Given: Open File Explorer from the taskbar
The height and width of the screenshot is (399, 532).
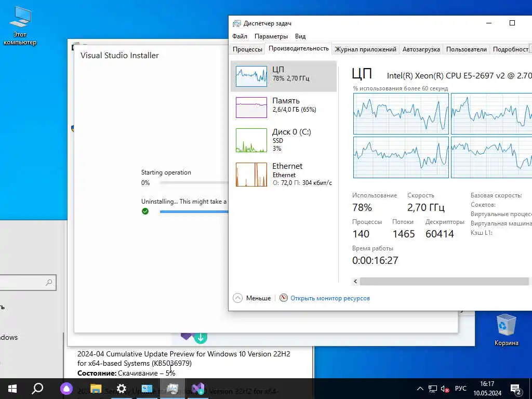Looking at the screenshot, I should pos(96,389).
